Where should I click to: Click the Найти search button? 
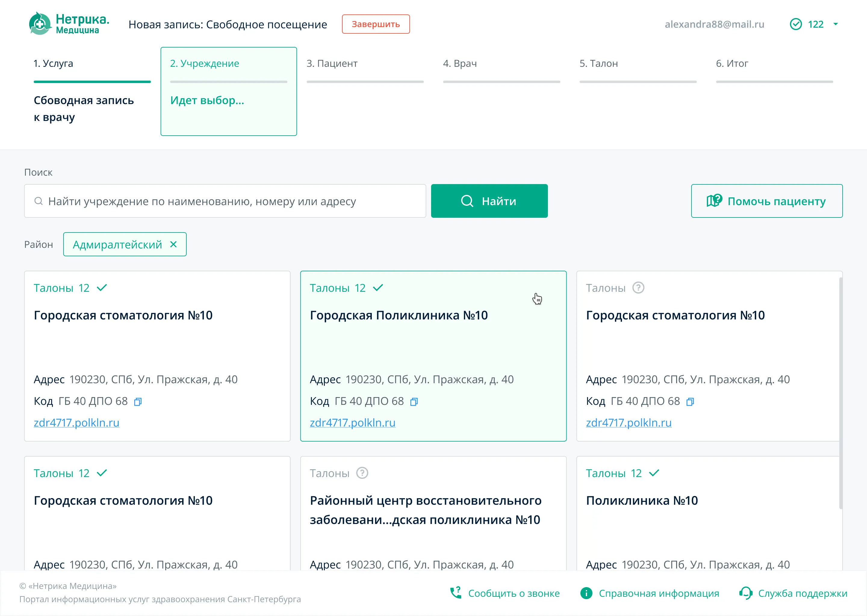(489, 201)
